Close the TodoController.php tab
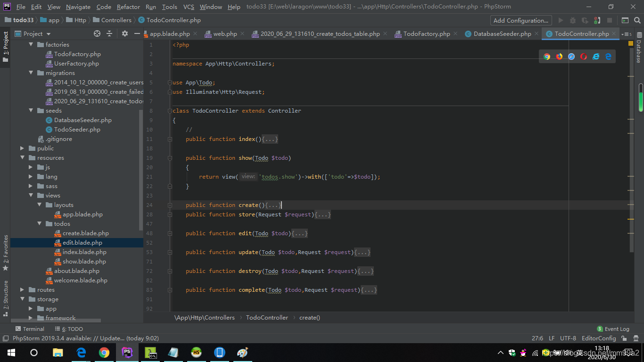The height and width of the screenshot is (362, 644). coord(614,33)
